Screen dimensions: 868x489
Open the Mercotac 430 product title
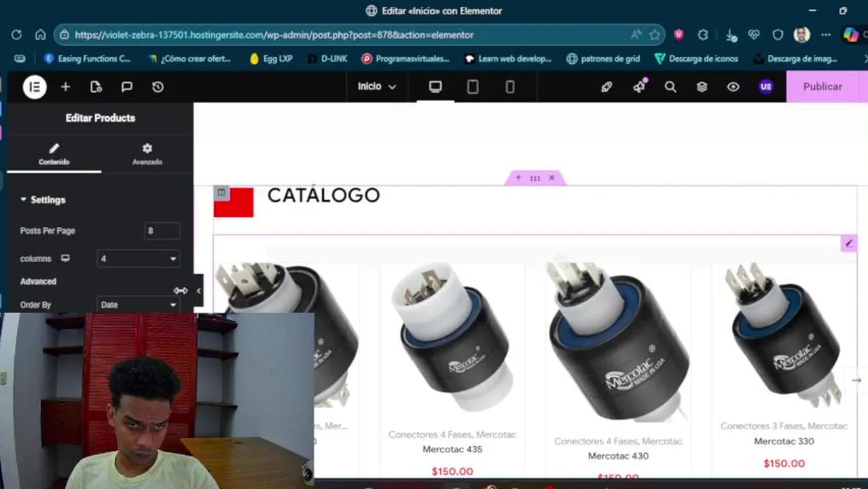(618, 456)
